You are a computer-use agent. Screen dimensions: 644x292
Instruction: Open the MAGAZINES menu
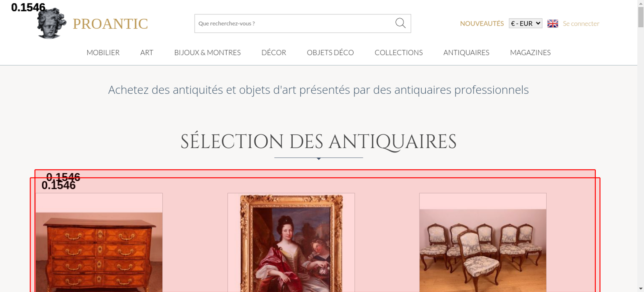530,52
